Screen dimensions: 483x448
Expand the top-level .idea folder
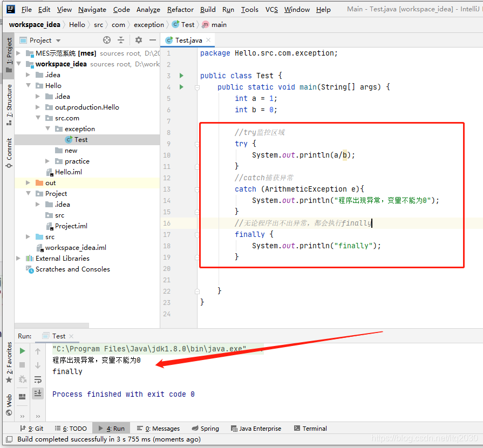click(28, 75)
